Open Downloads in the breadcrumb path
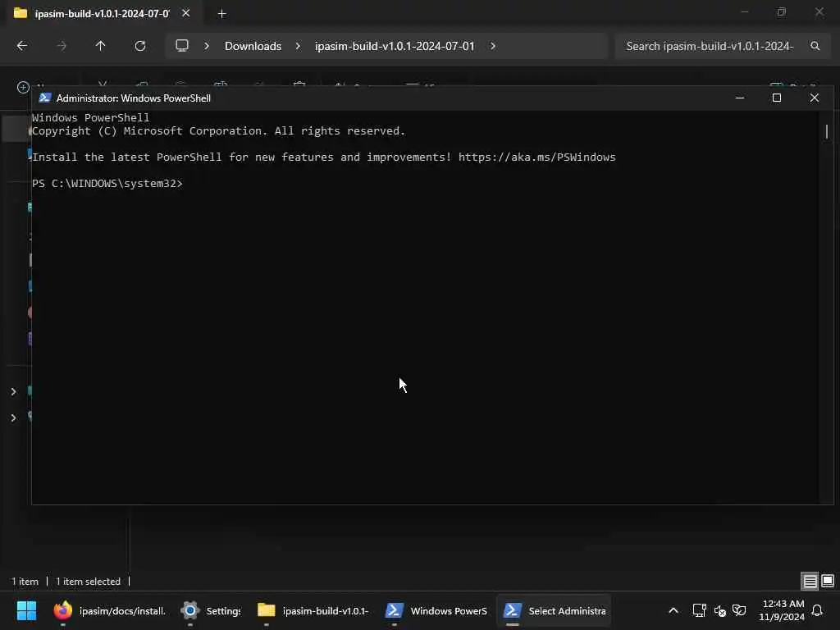This screenshot has height=630, width=840. (x=253, y=46)
